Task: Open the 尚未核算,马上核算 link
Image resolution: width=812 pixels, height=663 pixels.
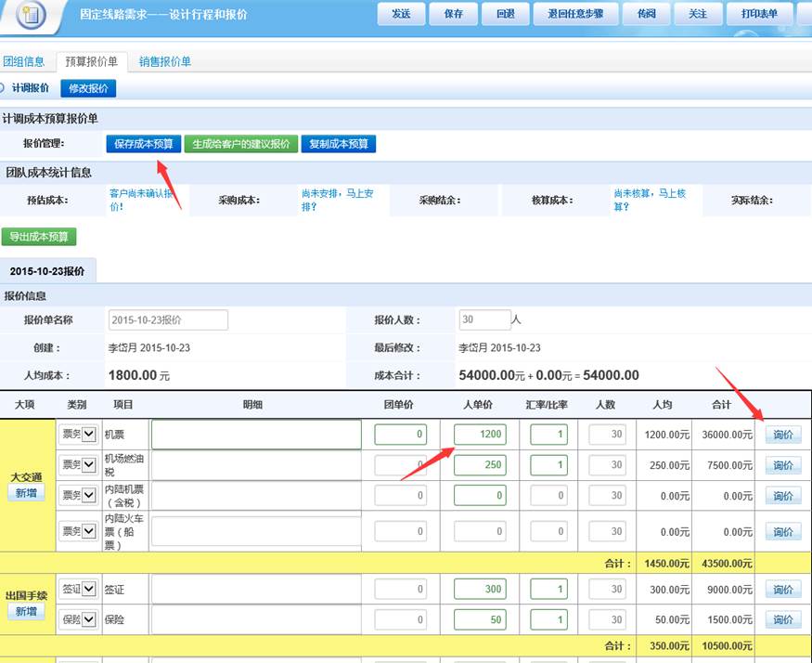Action: [x=650, y=200]
